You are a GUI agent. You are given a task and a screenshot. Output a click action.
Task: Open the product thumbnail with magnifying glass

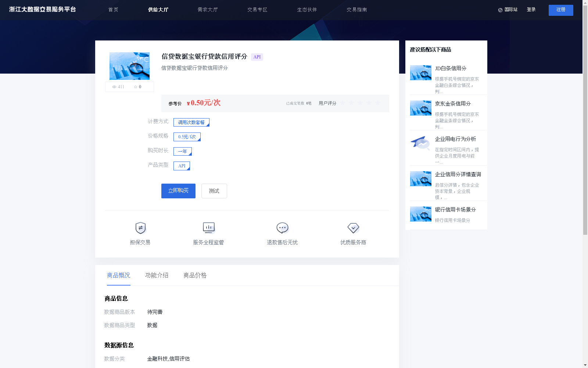129,66
